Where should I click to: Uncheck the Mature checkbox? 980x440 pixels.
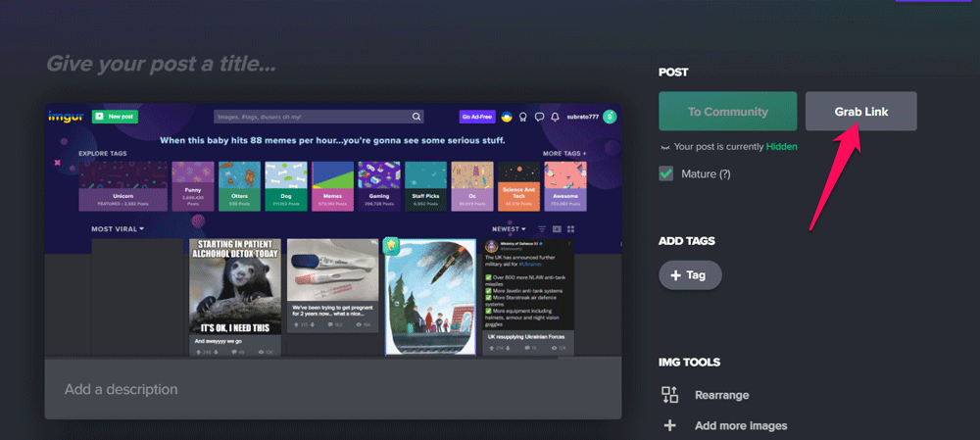[667, 173]
